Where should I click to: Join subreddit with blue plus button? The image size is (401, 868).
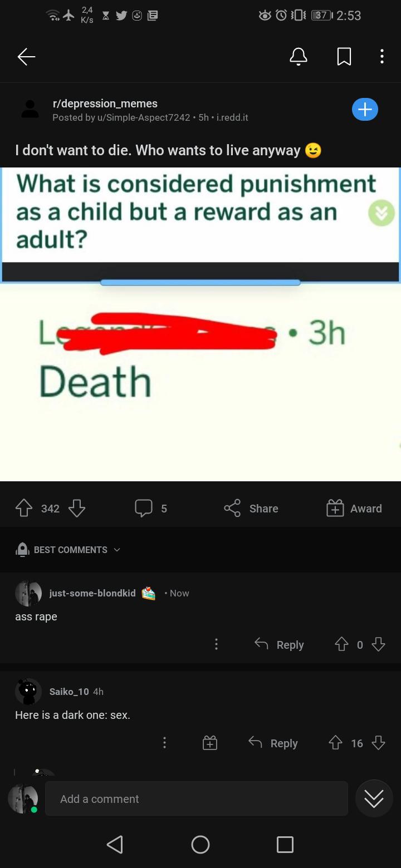pyautogui.click(x=365, y=110)
